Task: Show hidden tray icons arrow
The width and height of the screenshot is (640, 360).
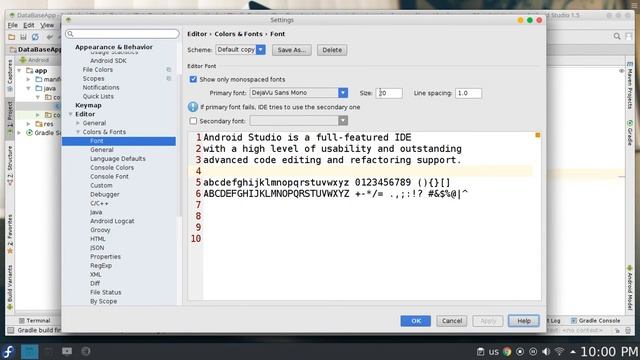Action: pyautogui.click(x=573, y=351)
